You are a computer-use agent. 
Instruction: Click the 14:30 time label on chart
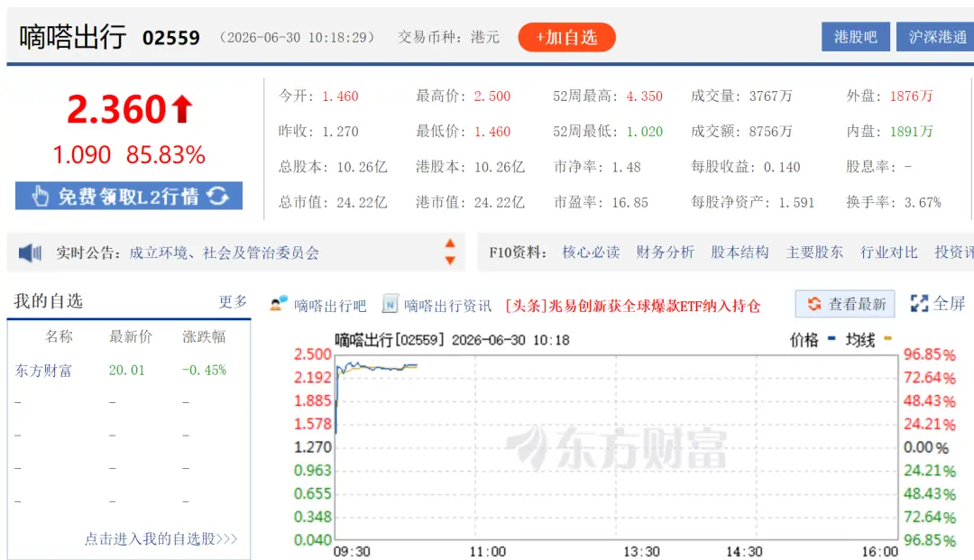click(x=744, y=551)
